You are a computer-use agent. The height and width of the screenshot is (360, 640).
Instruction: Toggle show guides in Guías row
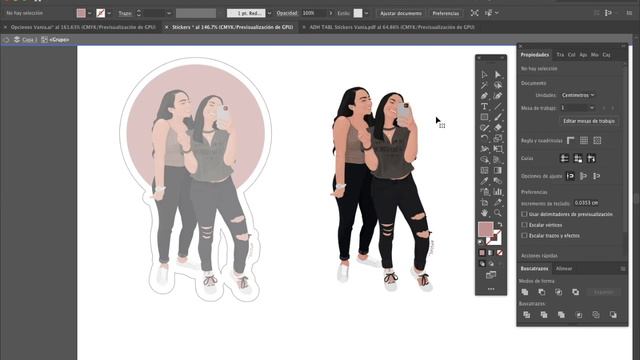click(564, 158)
